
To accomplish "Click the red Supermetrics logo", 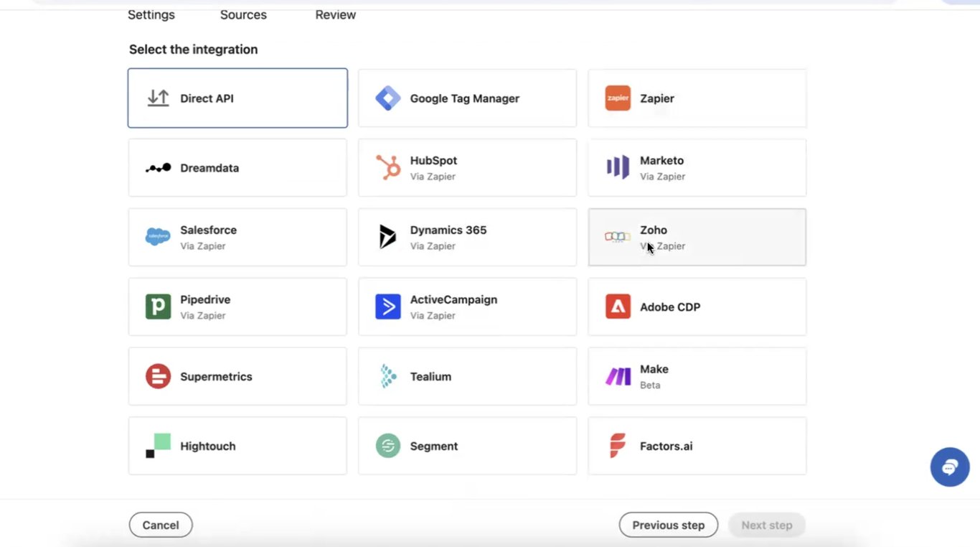I will click(x=158, y=376).
